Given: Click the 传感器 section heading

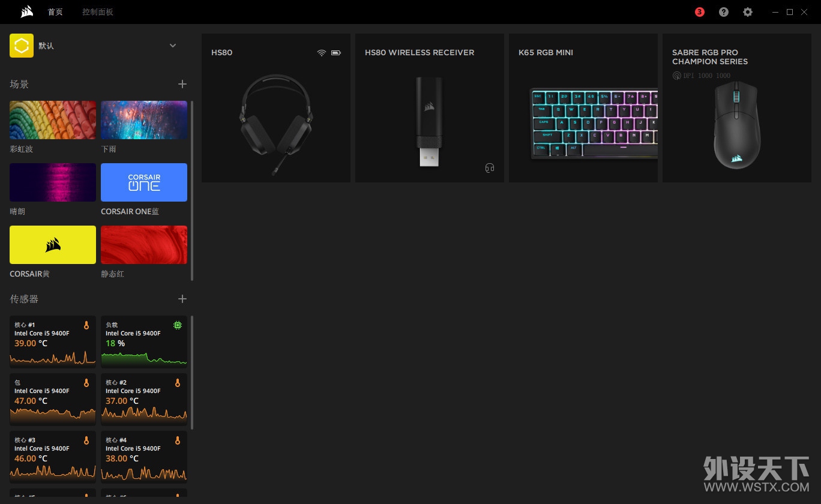Looking at the screenshot, I should [24, 299].
